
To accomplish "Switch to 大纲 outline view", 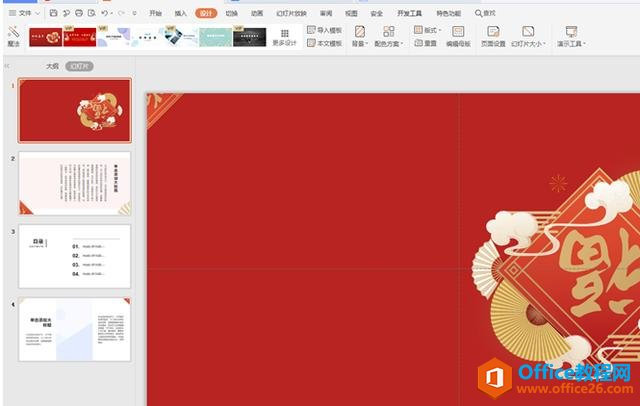I will pos(51,65).
